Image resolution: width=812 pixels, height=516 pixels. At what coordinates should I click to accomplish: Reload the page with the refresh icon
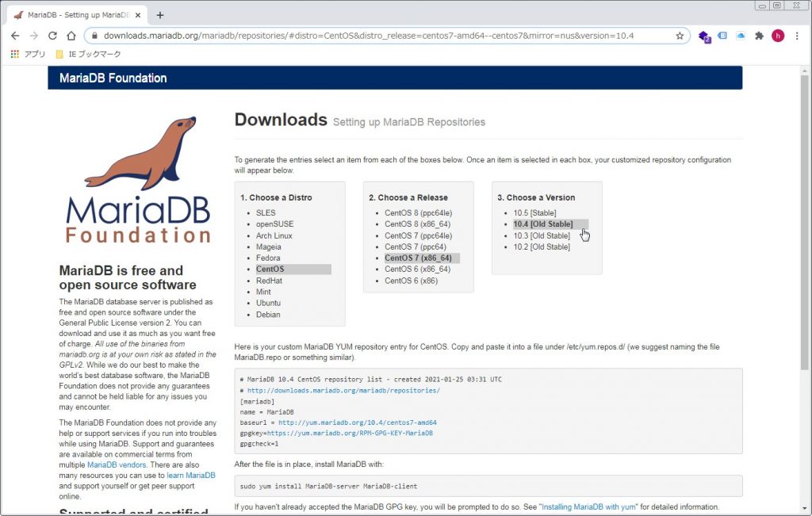52,36
